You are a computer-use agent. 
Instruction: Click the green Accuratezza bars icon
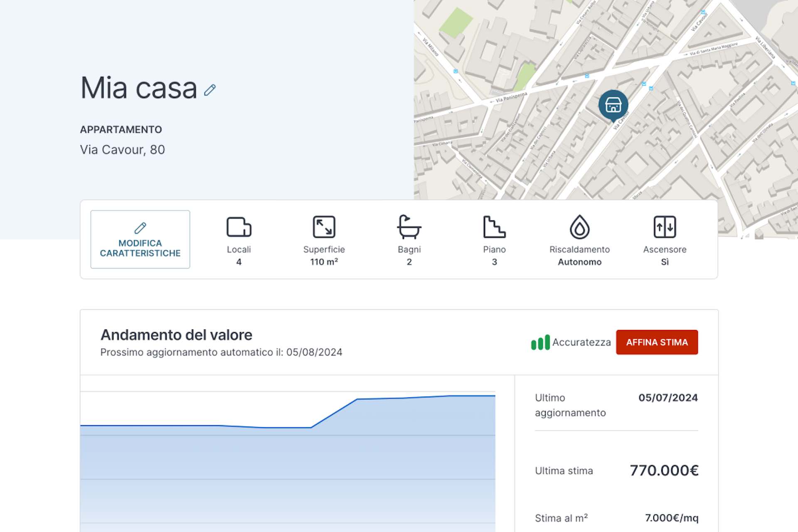point(540,342)
